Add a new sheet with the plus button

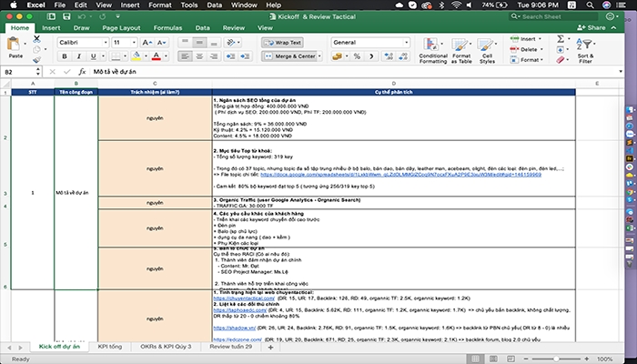coord(270,347)
